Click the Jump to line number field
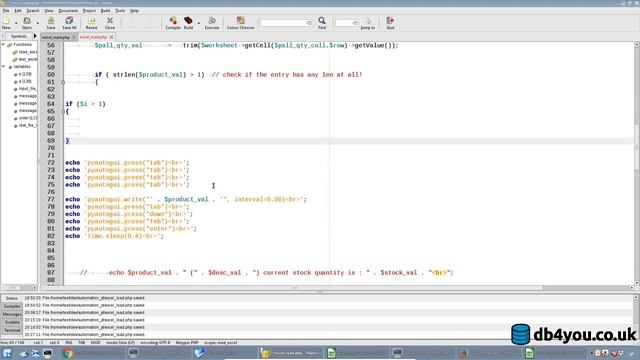Viewport: 640px width, 360px height. point(347,23)
